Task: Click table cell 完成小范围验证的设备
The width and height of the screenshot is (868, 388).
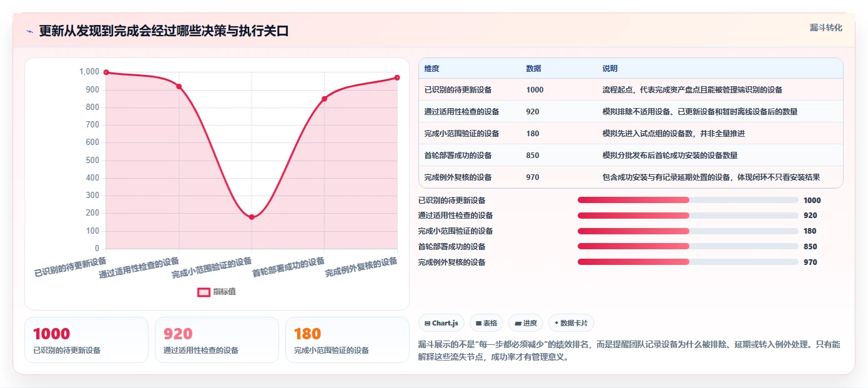Action: pos(462,134)
